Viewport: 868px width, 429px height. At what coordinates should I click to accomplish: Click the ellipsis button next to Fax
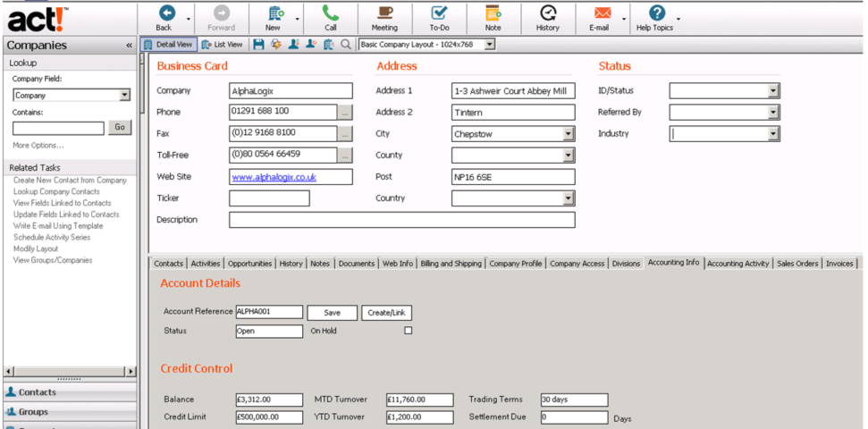(x=345, y=134)
